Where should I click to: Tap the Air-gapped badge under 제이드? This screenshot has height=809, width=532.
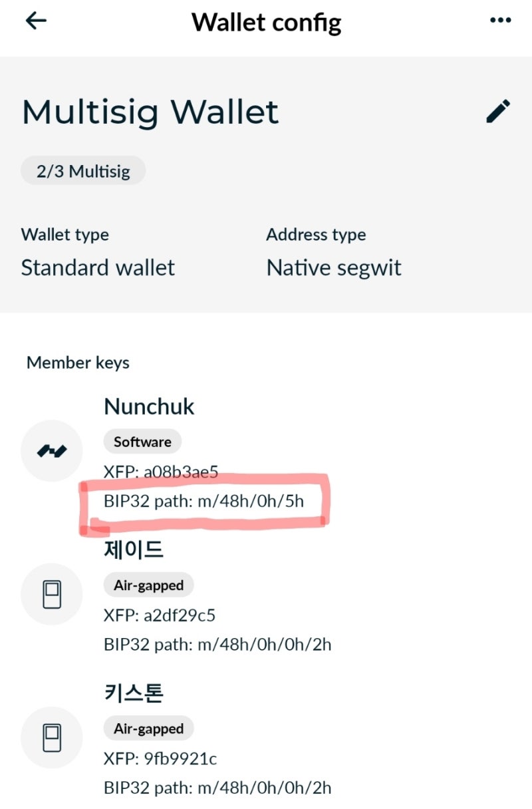[148, 585]
